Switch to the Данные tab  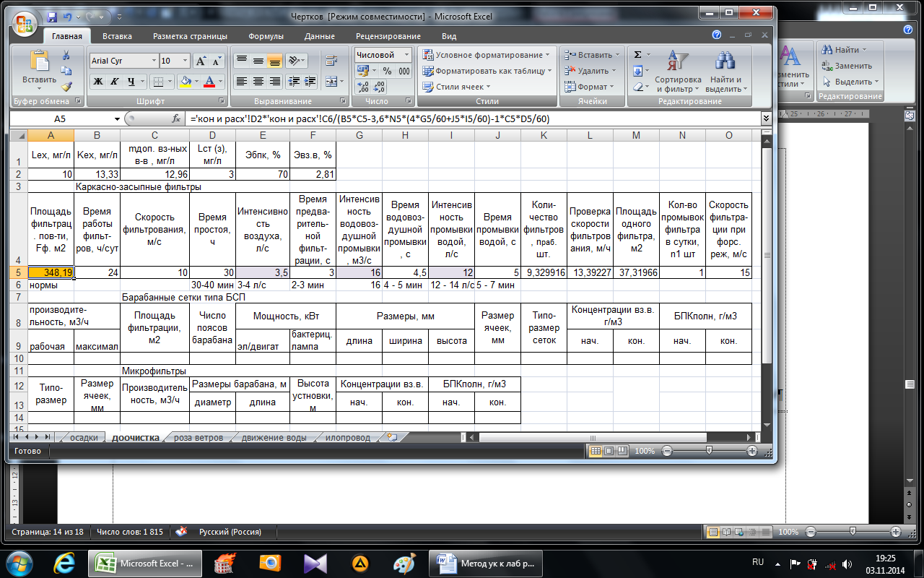click(x=319, y=36)
